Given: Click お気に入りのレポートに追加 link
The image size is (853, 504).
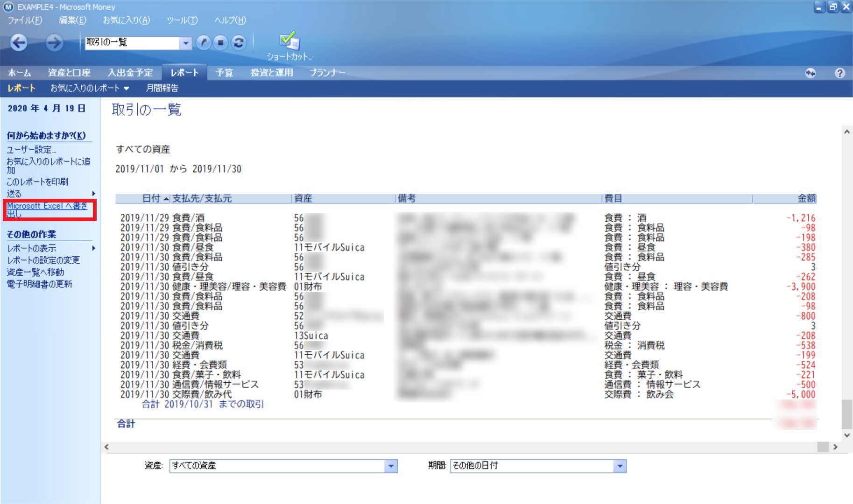Looking at the screenshot, I should [x=48, y=166].
